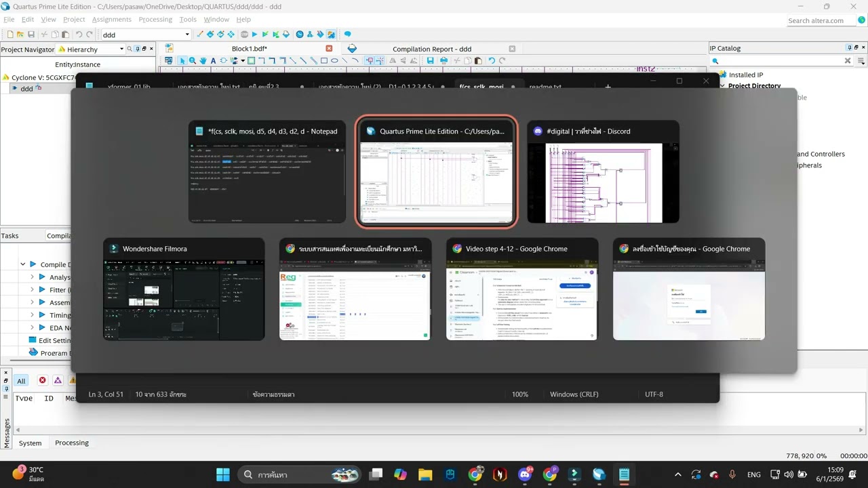Click the Windows taskbar search box
This screenshot has width=868, height=488.
pyautogui.click(x=299, y=474)
